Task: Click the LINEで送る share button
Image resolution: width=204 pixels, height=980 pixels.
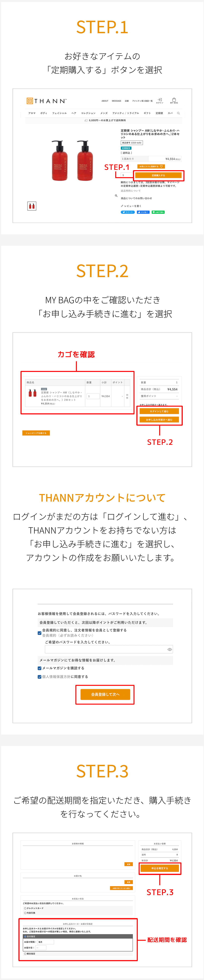Action: click(x=158, y=212)
